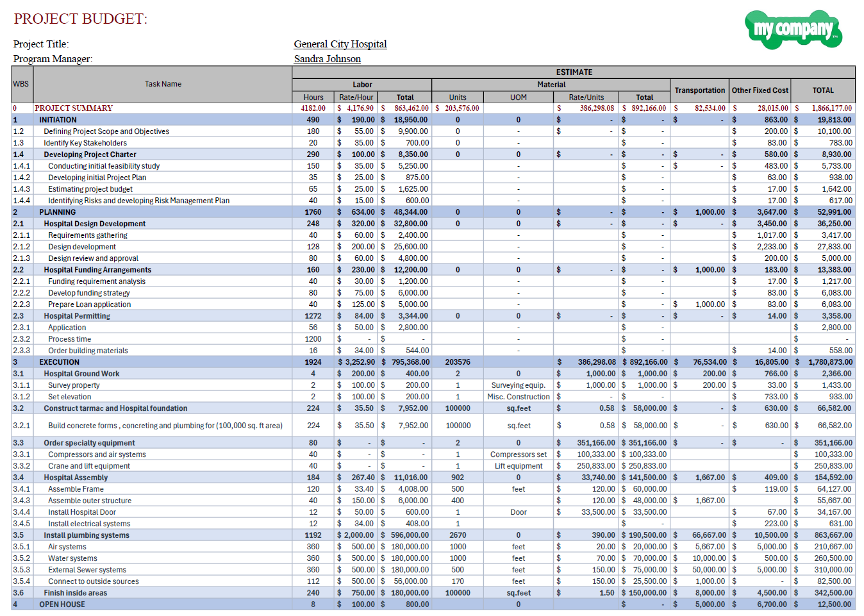
Task: Click Order specialty equipment row name
Action: click(x=89, y=443)
